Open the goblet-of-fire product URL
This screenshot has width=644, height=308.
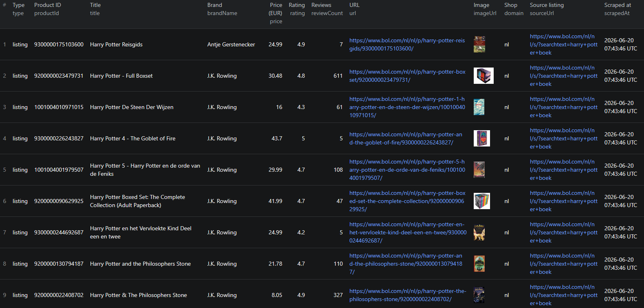coord(406,138)
